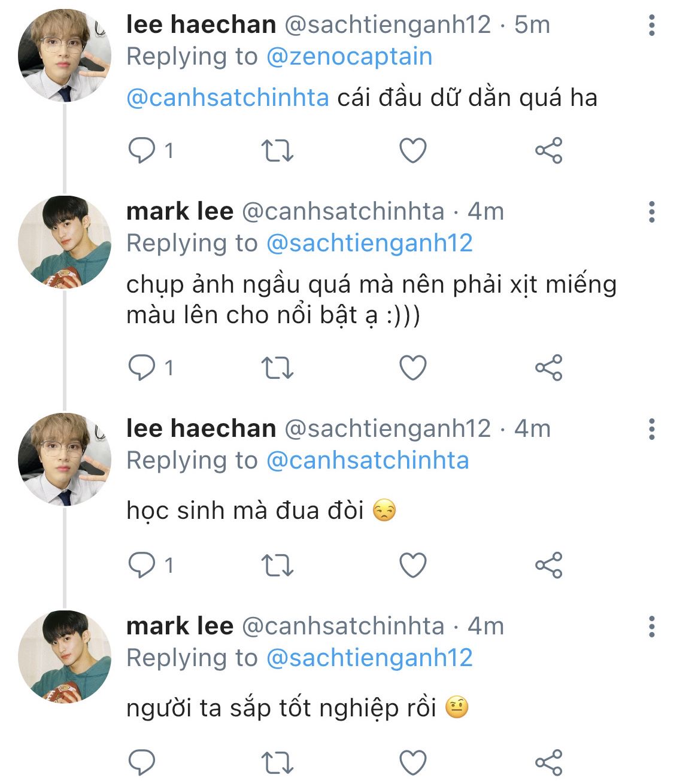Reply to mark lee's 'chụp ảnh ngầu' tweet
The image size is (698, 784).
tap(142, 367)
